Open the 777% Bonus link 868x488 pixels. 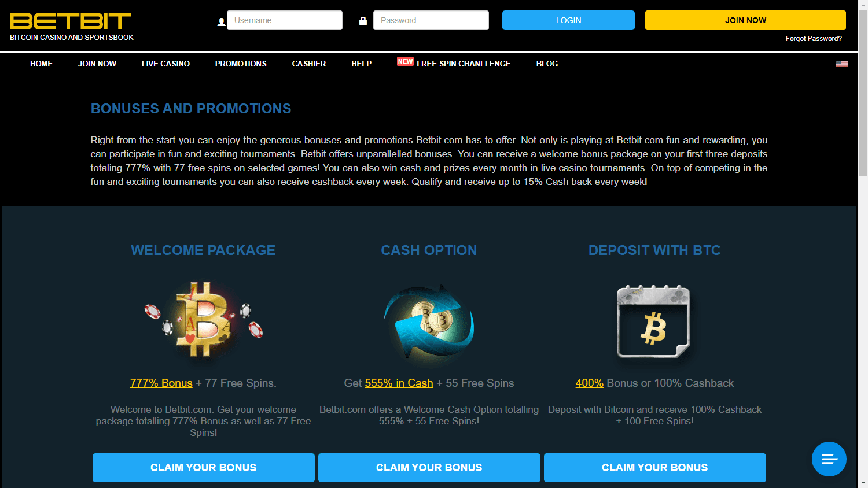[161, 383]
